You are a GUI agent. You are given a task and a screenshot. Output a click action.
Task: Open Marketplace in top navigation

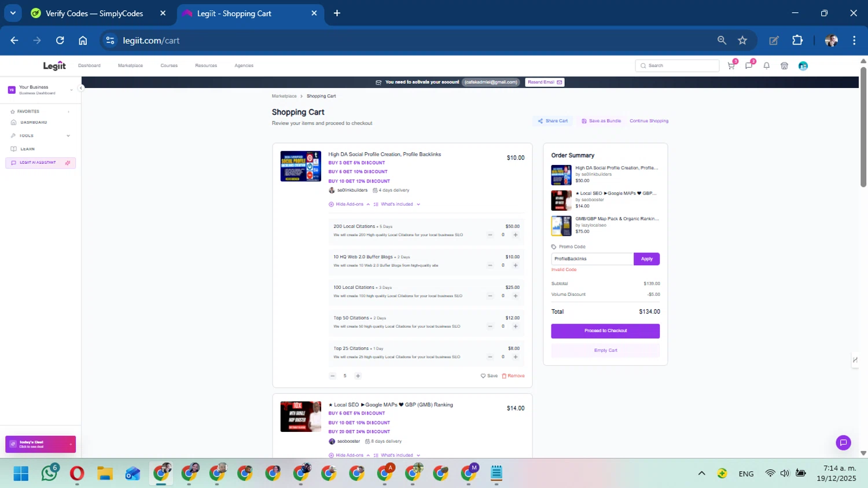(130, 65)
